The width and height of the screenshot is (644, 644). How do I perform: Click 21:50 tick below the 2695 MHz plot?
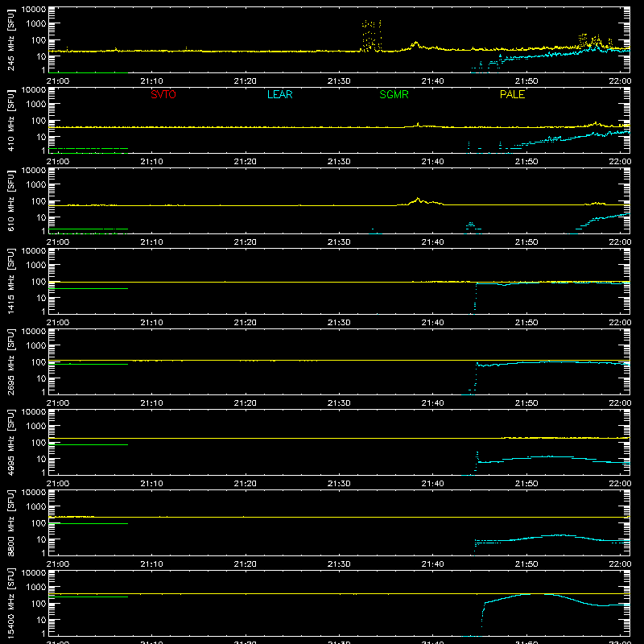[526, 403]
